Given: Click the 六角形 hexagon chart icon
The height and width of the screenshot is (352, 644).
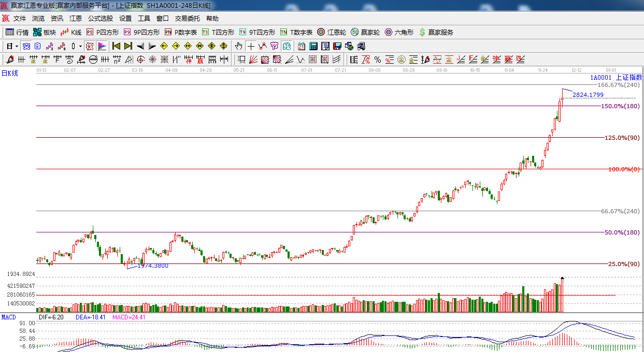Looking at the screenshot, I should 399,32.
